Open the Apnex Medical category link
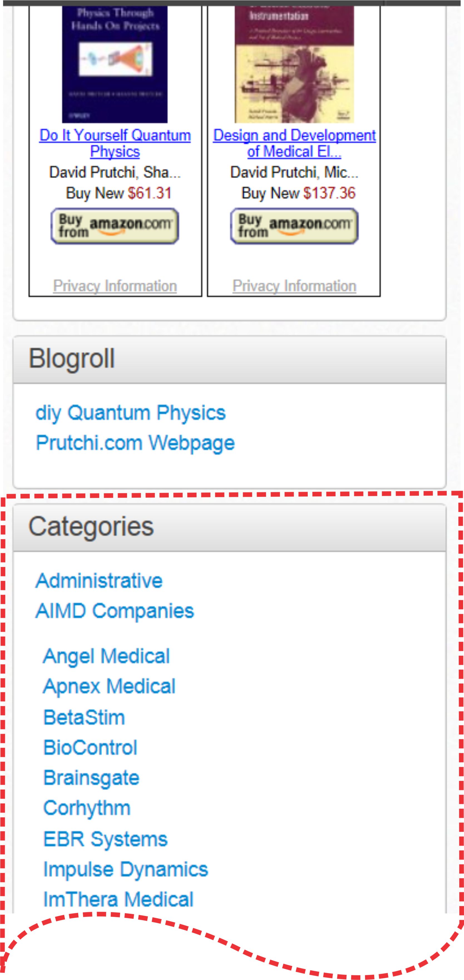 click(109, 686)
